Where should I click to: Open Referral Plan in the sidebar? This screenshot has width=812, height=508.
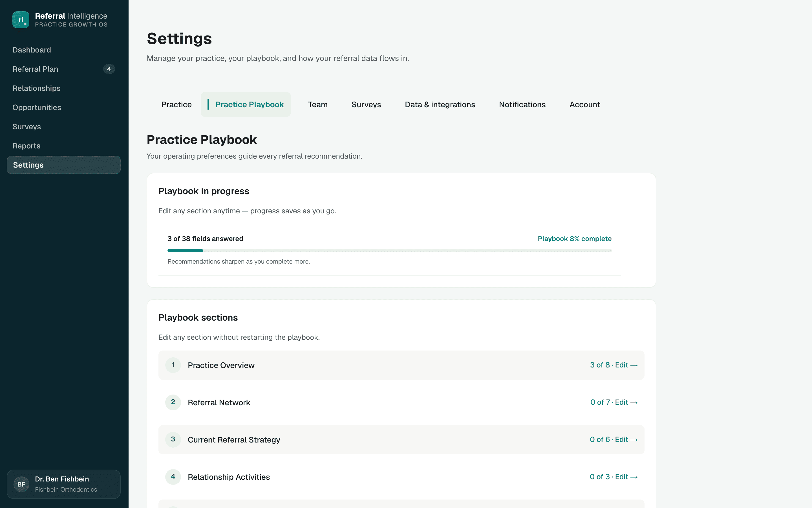pos(64,69)
